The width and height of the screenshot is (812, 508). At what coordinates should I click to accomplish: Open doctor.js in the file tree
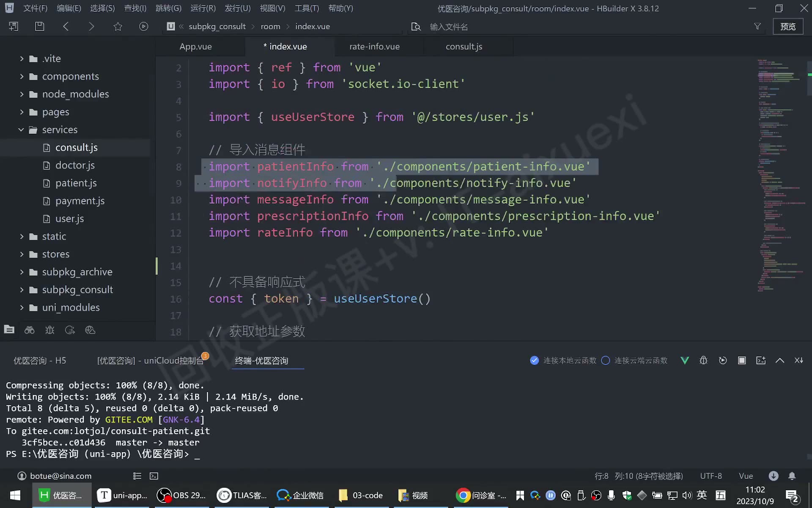[x=75, y=165]
